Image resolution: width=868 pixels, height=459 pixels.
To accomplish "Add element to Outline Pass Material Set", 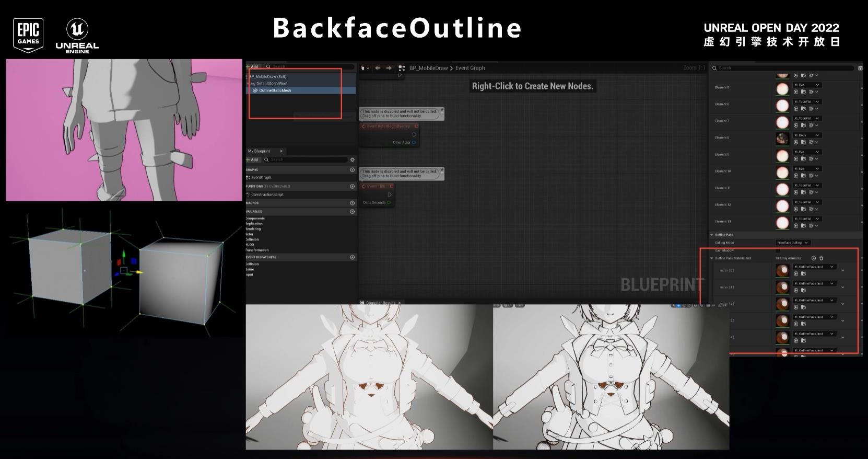I will (x=814, y=258).
